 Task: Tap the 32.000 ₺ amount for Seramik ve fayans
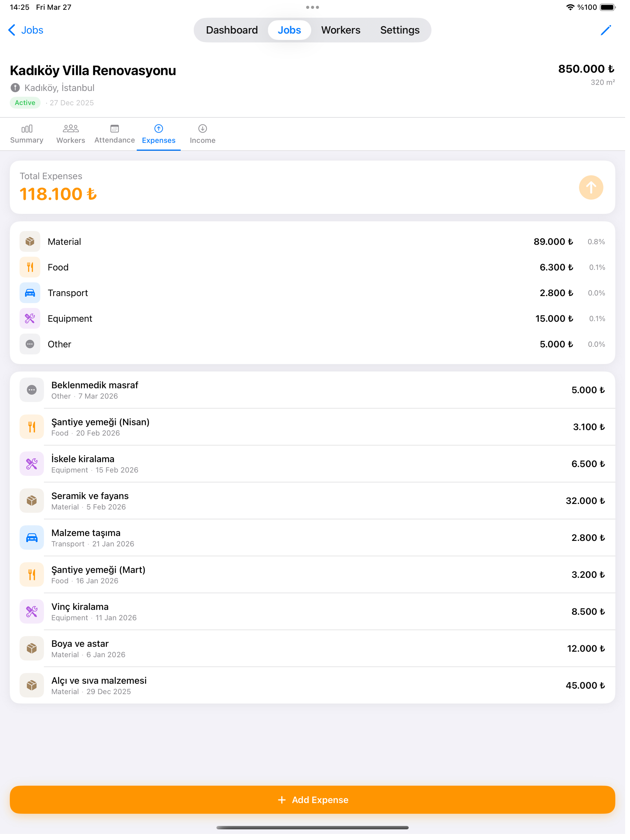[x=585, y=501]
